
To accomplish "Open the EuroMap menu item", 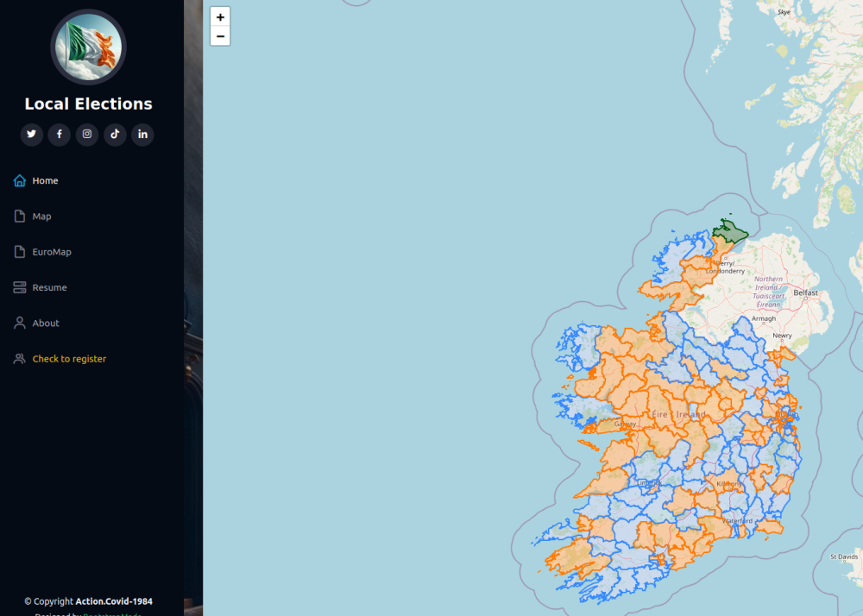I will tap(52, 252).
